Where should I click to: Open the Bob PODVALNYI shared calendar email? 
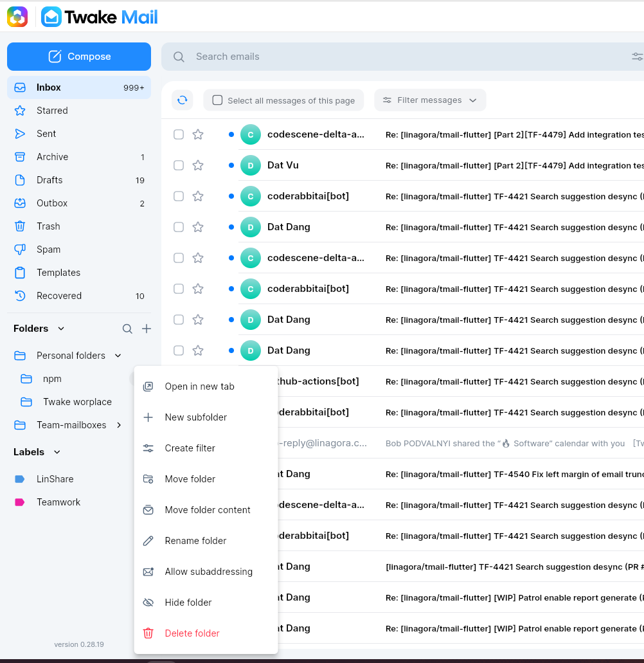(x=461, y=443)
